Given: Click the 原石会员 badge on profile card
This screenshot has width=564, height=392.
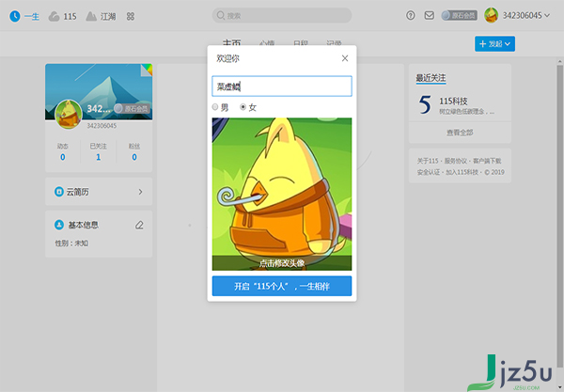Looking at the screenshot, I should [x=132, y=109].
